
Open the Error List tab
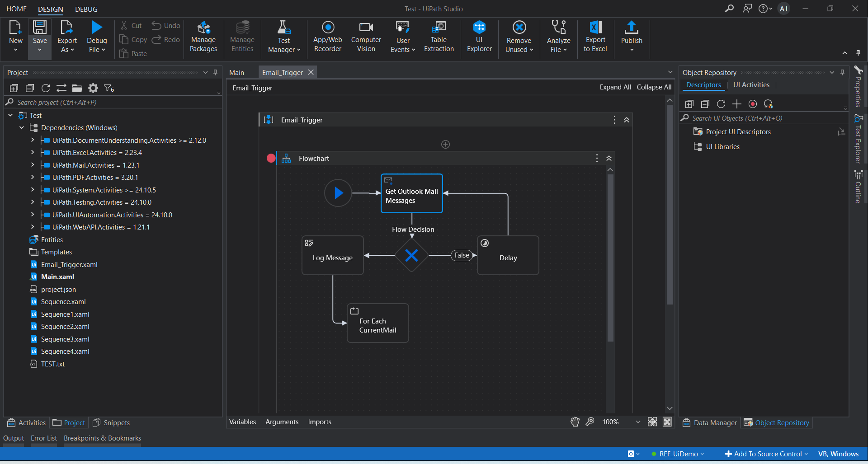[44, 438]
